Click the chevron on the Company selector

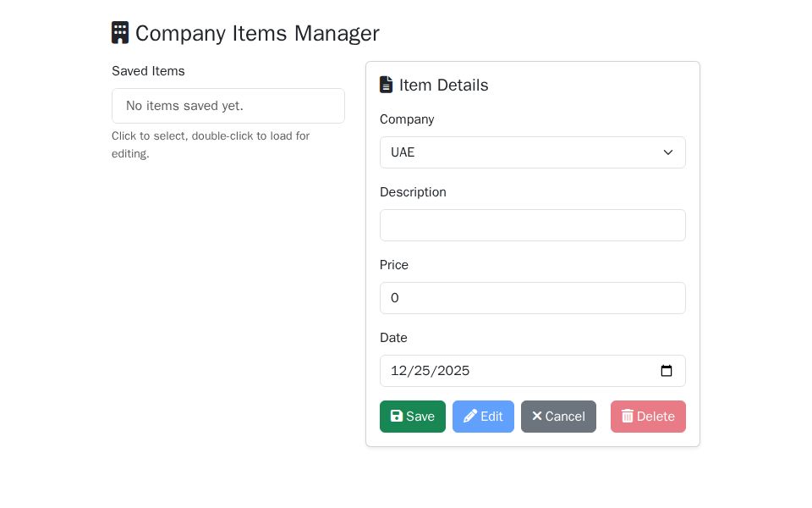click(x=668, y=152)
